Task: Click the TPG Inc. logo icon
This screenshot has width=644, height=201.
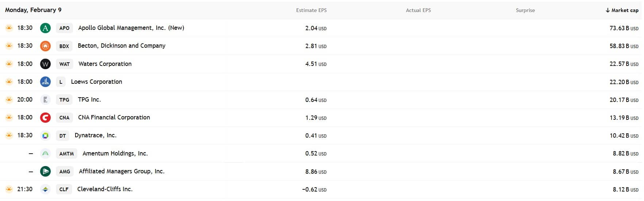Action: pyautogui.click(x=45, y=100)
